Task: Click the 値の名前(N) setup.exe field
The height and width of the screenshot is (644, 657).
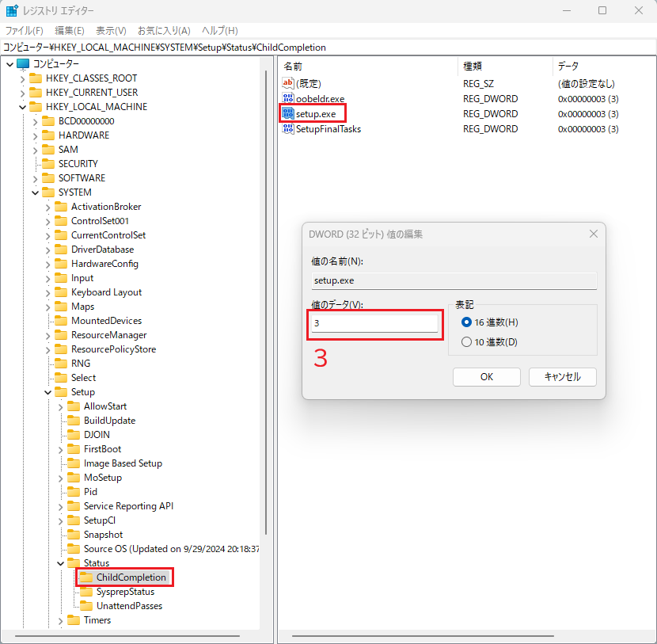Action: tap(454, 280)
